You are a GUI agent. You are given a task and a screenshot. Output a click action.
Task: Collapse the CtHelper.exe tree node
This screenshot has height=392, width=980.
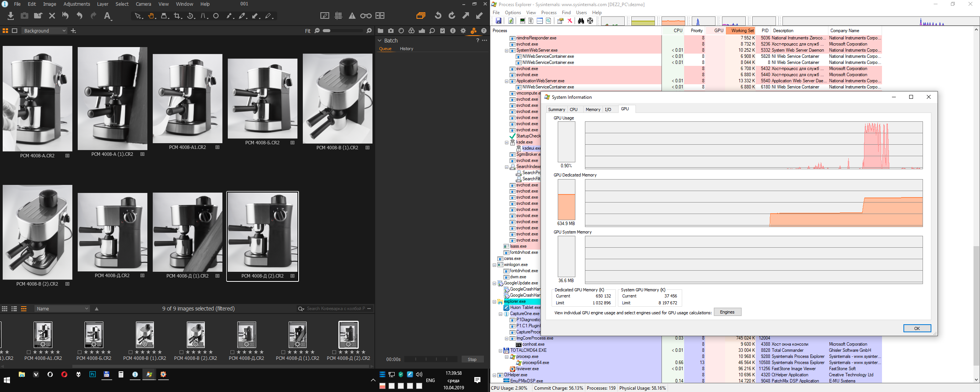click(494, 375)
